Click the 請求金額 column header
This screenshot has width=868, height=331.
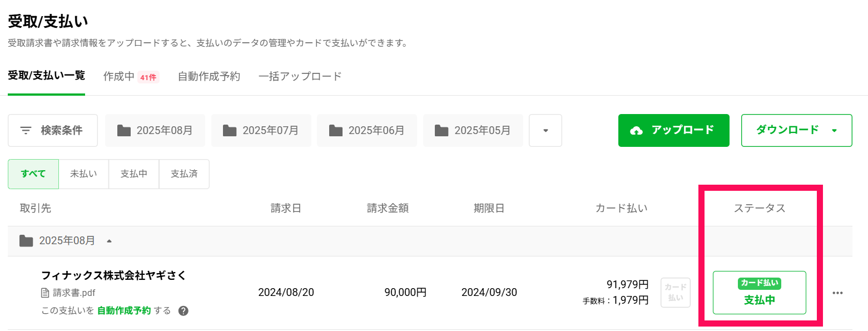click(388, 208)
